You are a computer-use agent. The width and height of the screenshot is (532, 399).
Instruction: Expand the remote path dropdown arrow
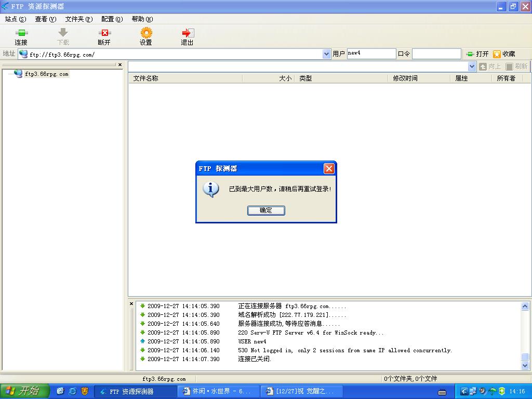click(472, 66)
